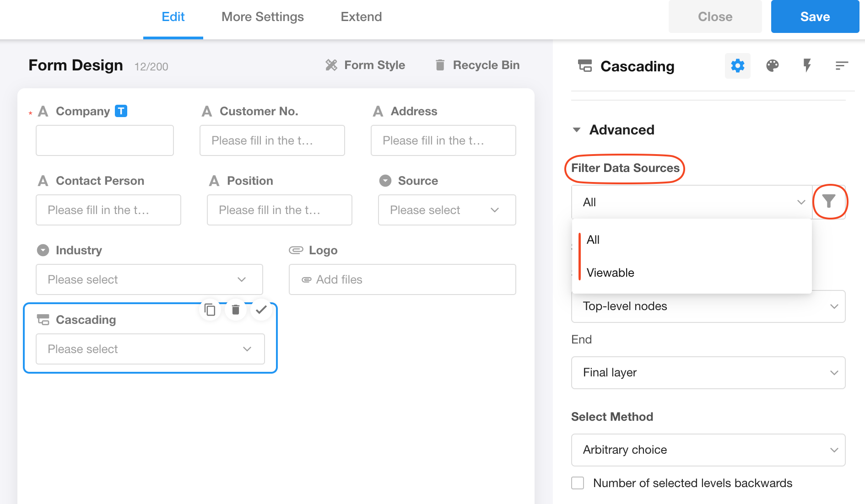The width and height of the screenshot is (865, 504).
Task: Open the Recycle Bin
Action: 477,65
